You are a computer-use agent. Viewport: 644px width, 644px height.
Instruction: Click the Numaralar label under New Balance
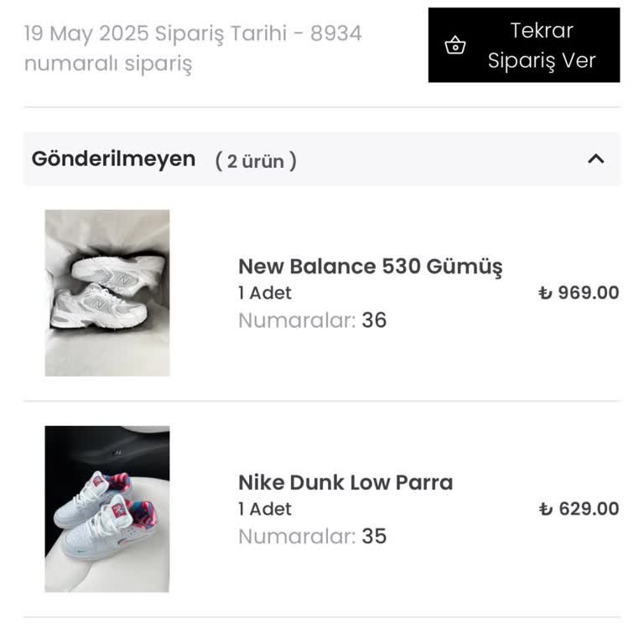click(296, 320)
